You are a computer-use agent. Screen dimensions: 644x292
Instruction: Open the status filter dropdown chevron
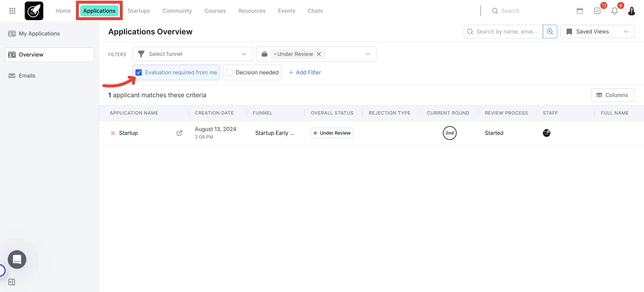pyautogui.click(x=367, y=54)
